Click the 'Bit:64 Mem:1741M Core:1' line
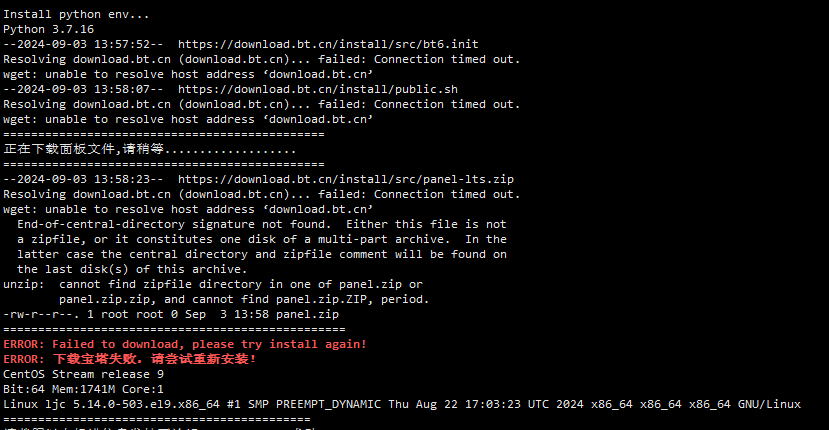The height and width of the screenshot is (430, 829). (x=84, y=389)
